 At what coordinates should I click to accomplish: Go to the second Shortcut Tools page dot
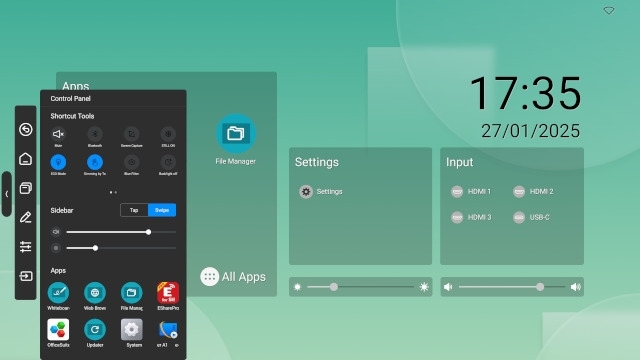click(x=116, y=192)
